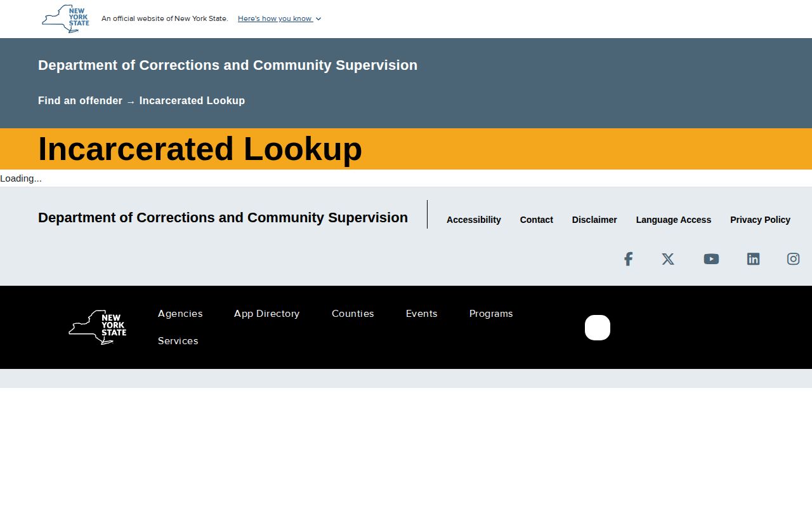The width and height of the screenshot is (812, 508).
Task: Open Counties in the black footer
Action: click(353, 314)
